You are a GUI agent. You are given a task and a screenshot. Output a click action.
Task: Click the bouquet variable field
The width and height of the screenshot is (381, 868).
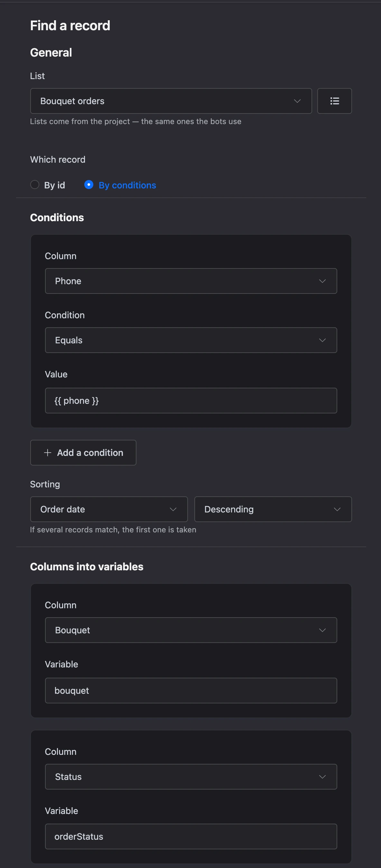coord(191,691)
